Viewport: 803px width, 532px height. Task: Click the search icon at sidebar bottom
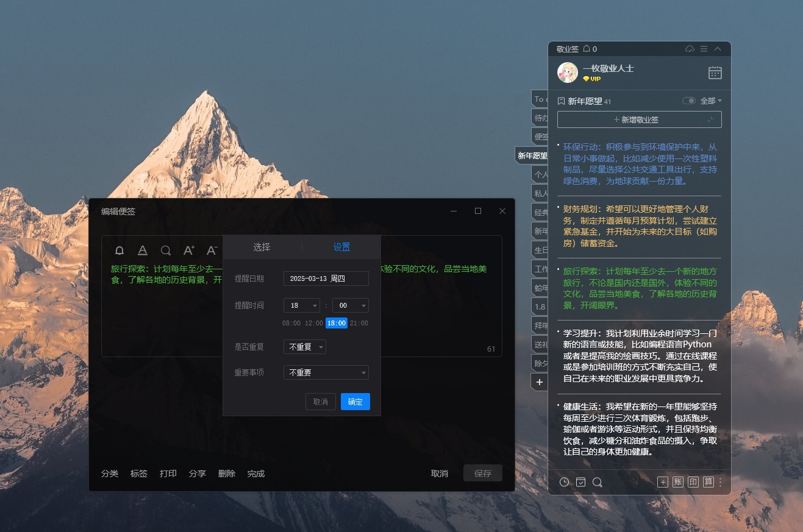click(598, 482)
